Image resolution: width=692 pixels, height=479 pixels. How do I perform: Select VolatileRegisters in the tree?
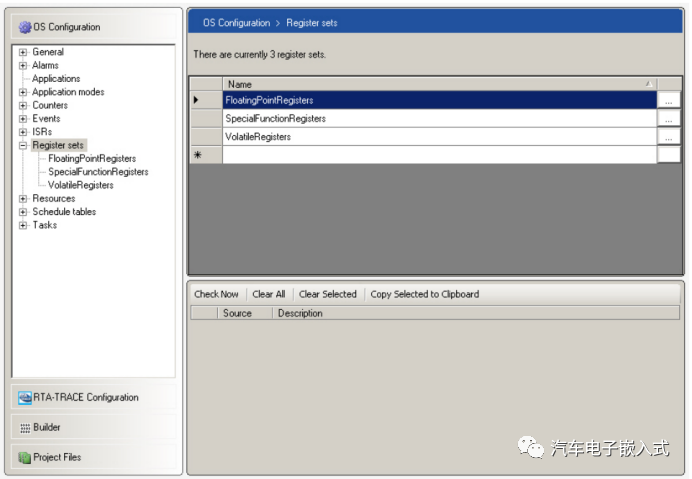pyautogui.click(x=81, y=185)
